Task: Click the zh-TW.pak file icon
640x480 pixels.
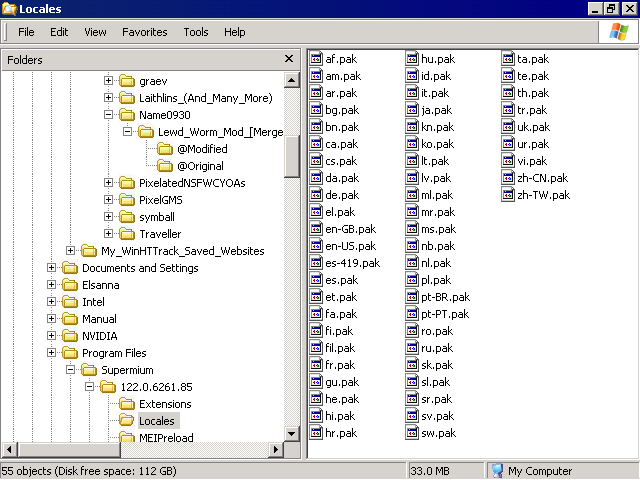Action: point(508,195)
